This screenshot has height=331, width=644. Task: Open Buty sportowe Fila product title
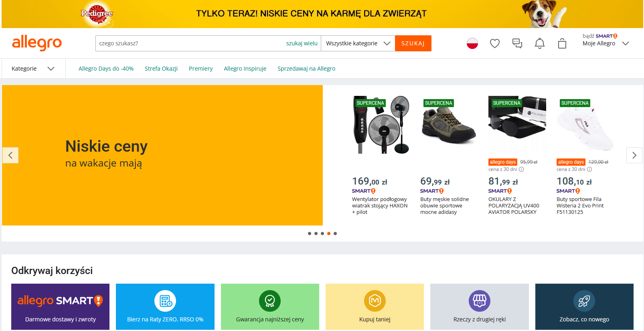coord(580,205)
